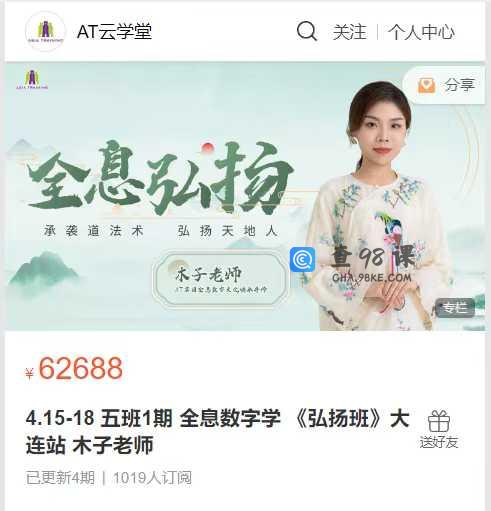This screenshot has height=511, width=491.
Task: Open the AT云学堂 shop name link
Action: pos(114,32)
